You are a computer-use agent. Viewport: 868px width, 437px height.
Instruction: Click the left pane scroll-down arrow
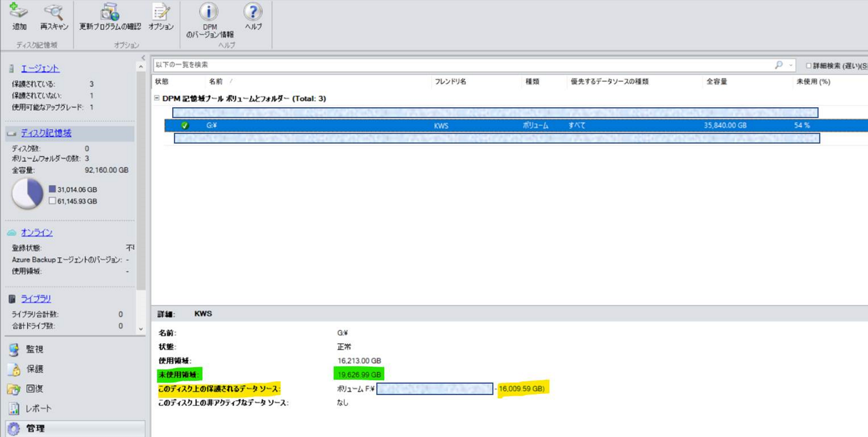pyautogui.click(x=141, y=329)
